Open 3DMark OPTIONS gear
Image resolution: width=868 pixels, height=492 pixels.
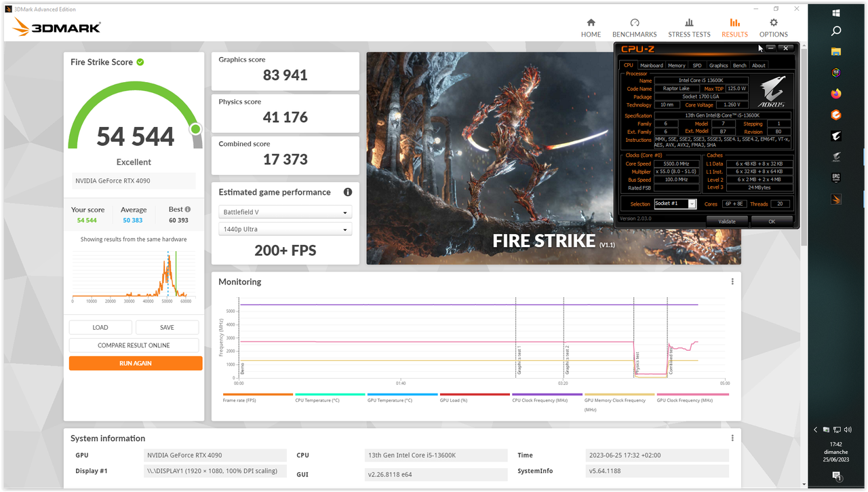[x=774, y=22]
